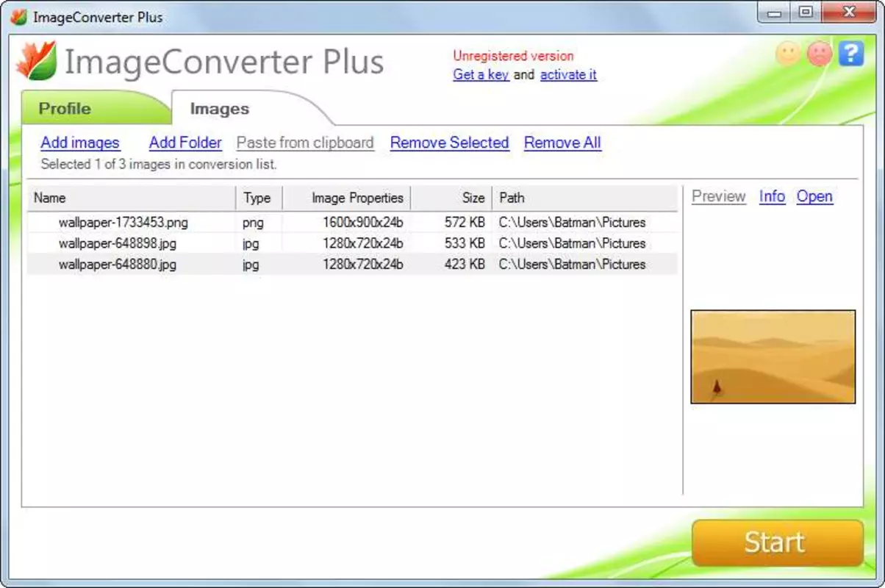
Task: Click Paste from clipboard link
Action: point(305,143)
